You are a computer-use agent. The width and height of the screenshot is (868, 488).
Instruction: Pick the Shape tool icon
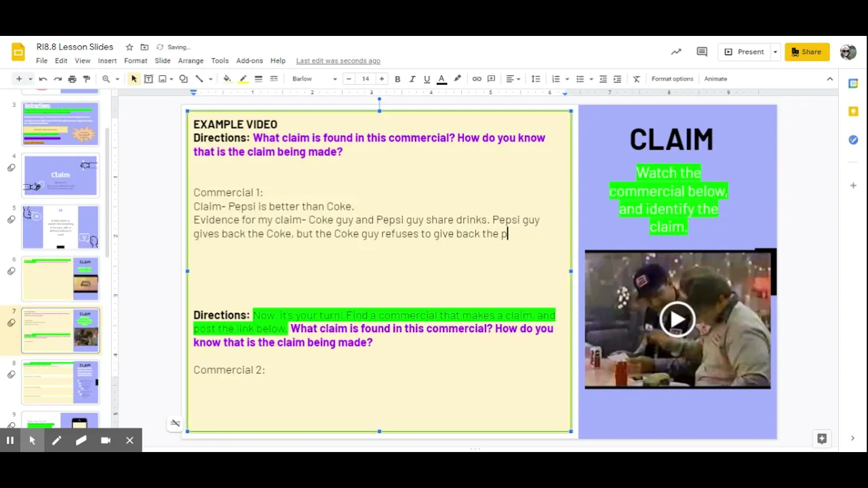coord(183,79)
